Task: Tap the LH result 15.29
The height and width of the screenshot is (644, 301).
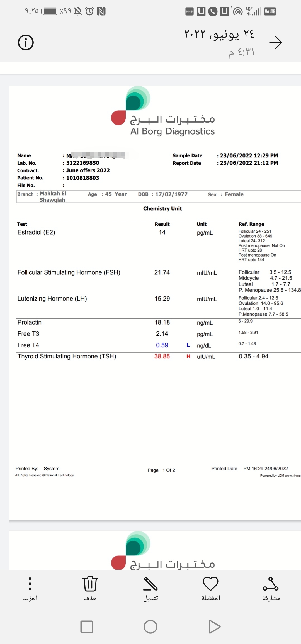Action: [162, 299]
